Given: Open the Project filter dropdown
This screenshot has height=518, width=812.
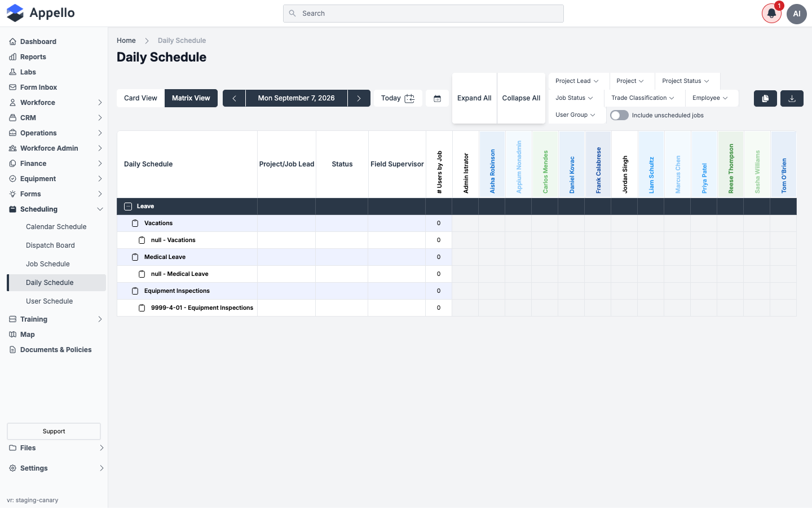Looking at the screenshot, I should 630,81.
